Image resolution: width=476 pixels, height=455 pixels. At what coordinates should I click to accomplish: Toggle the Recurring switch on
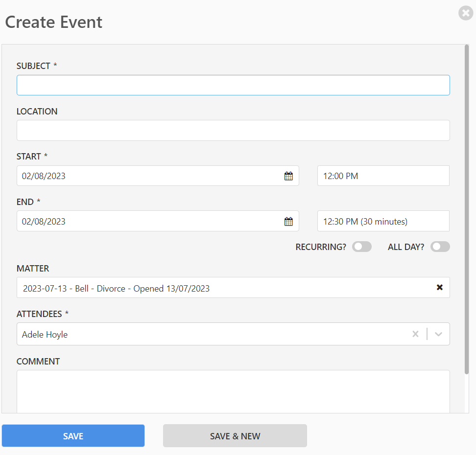[361, 247]
